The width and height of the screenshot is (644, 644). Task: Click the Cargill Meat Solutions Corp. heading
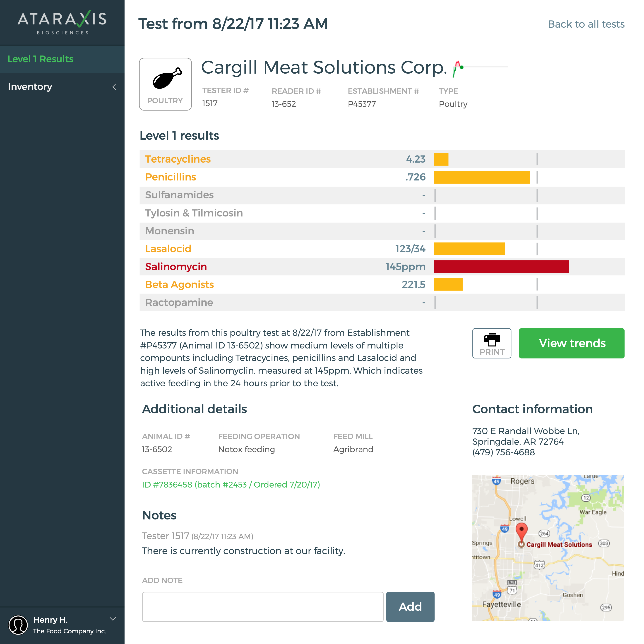point(324,68)
